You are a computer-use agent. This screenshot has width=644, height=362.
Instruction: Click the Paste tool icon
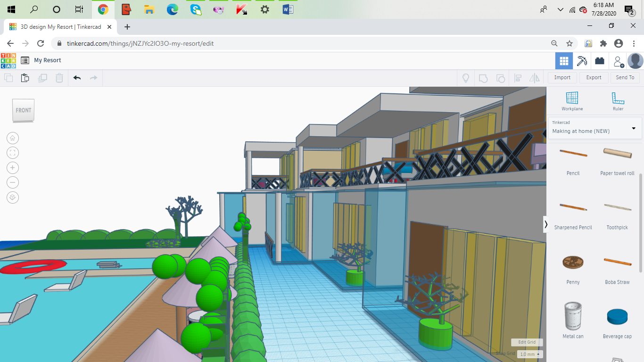(25, 78)
